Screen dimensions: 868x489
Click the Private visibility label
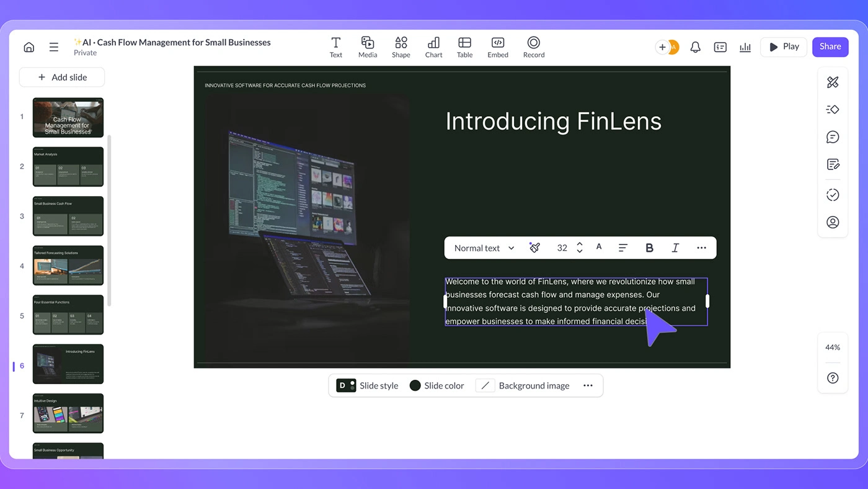point(85,53)
